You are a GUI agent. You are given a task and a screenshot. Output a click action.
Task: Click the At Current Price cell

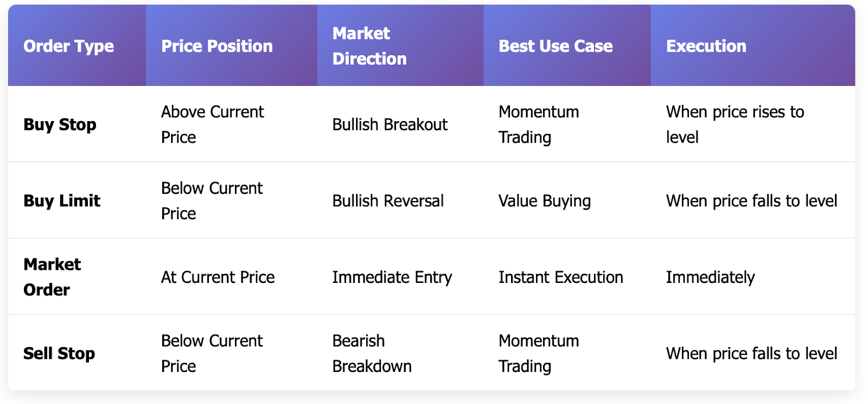click(218, 277)
